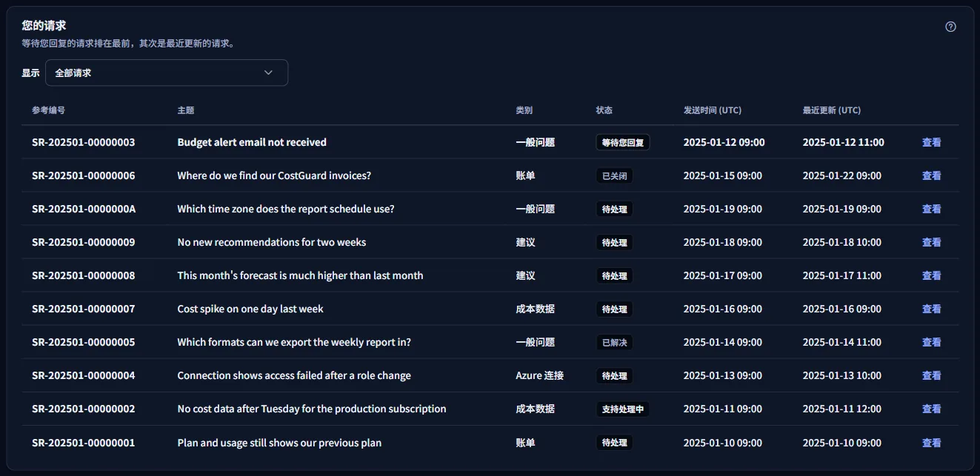Click the 类别 column header

pos(524,110)
